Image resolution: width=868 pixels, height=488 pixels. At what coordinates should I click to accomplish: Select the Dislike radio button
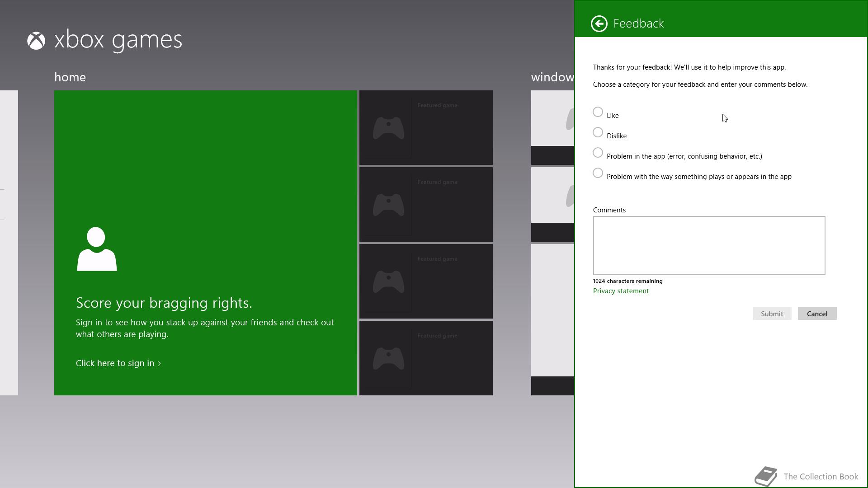coord(598,132)
